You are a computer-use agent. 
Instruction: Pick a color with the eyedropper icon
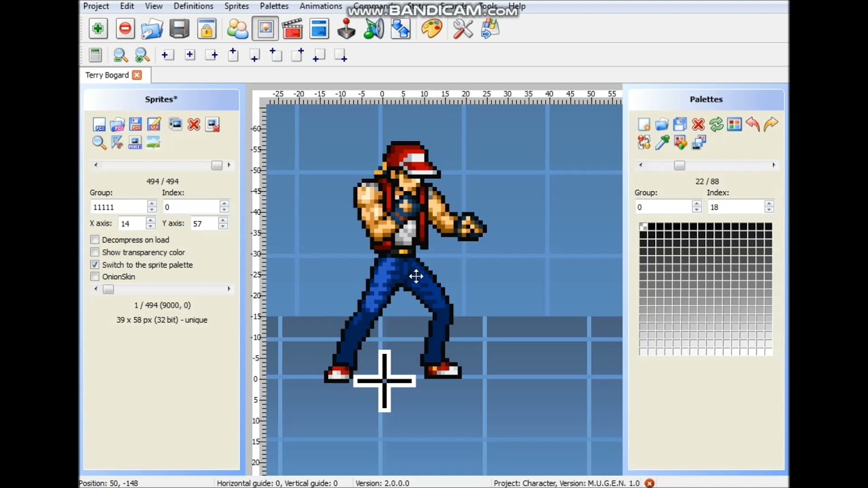(x=662, y=142)
